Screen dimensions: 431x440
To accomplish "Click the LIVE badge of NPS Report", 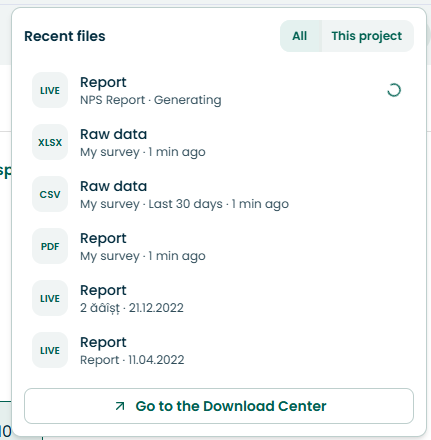I will click(x=50, y=90).
